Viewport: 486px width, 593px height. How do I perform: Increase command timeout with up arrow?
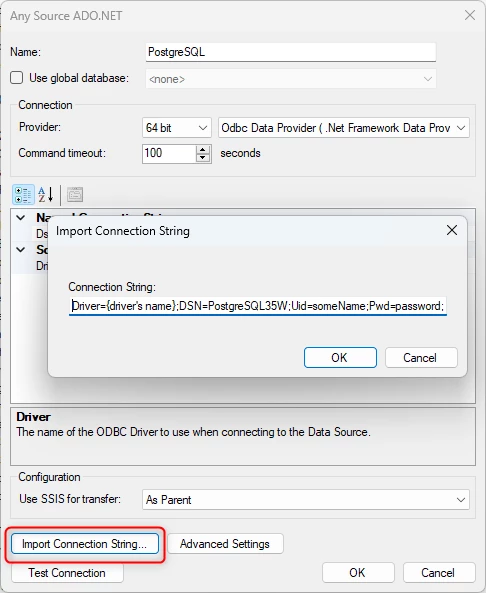[x=203, y=149]
